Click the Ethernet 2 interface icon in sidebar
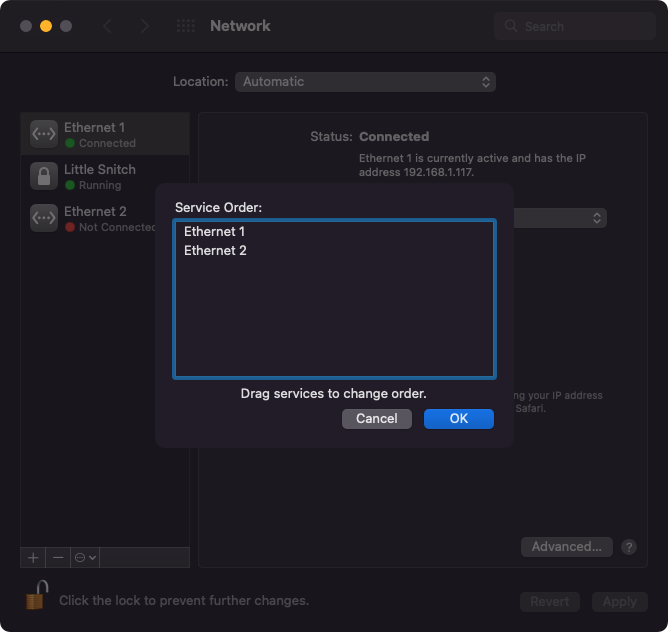The height and width of the screenshot is (632, 668). 44,218
